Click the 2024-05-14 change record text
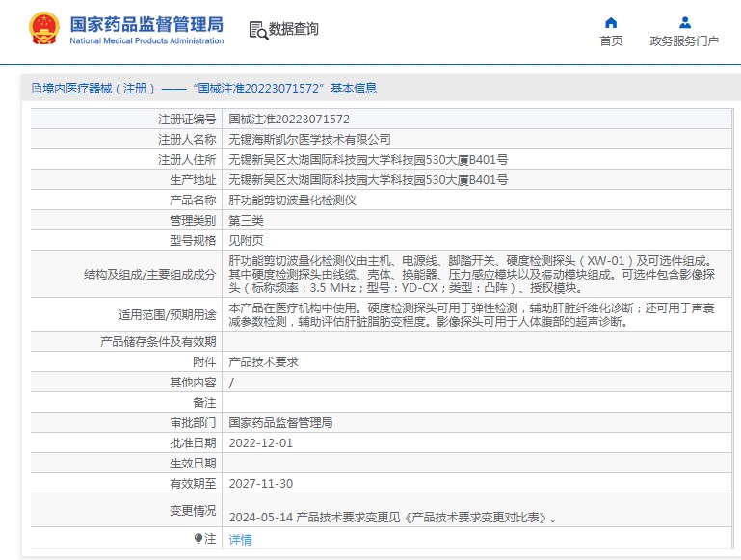 click(393, 518)
